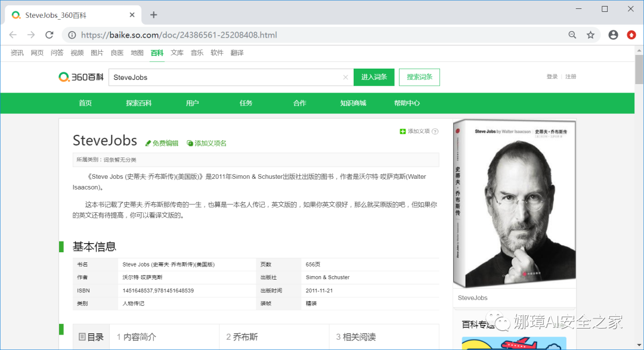
Task: Click the SteveJobs caption under the cover
Action: (x=472, y=298)
